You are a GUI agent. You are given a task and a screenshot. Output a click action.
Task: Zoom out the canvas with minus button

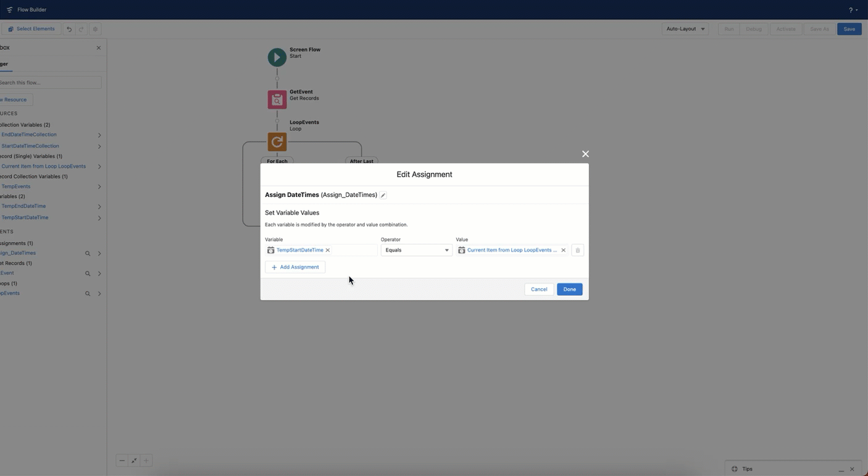(x=122, y=461)
